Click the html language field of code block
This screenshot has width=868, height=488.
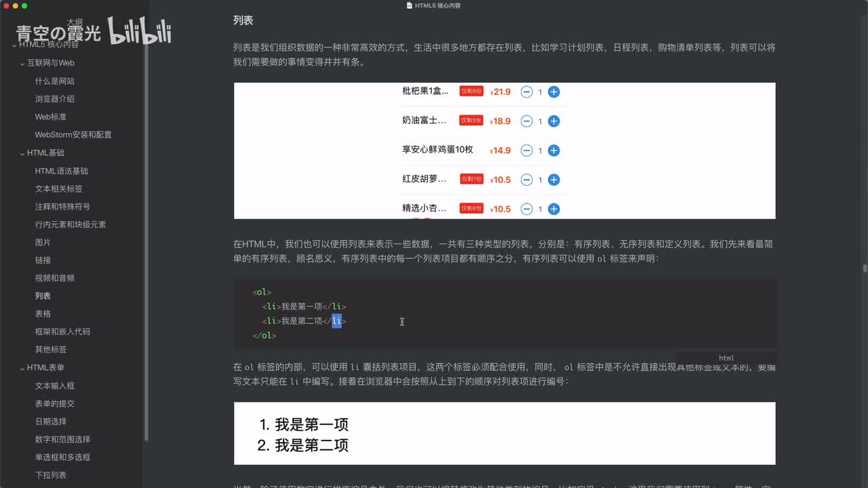click(x=727, y=358)
